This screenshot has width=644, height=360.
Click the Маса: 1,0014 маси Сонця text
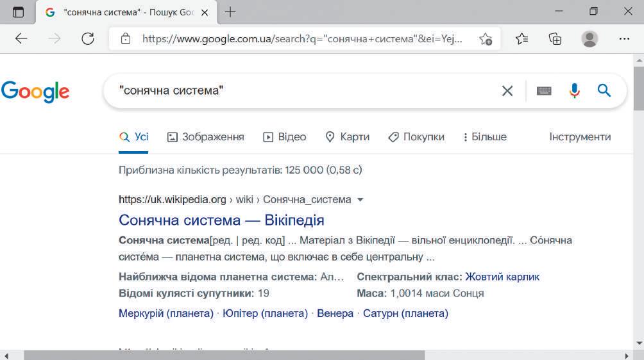tap(420, 293)
